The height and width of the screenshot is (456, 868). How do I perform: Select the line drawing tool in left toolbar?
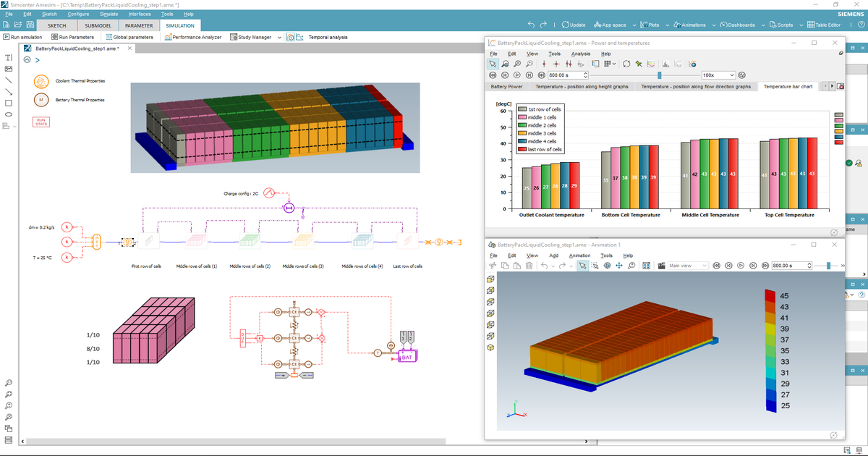9,80
